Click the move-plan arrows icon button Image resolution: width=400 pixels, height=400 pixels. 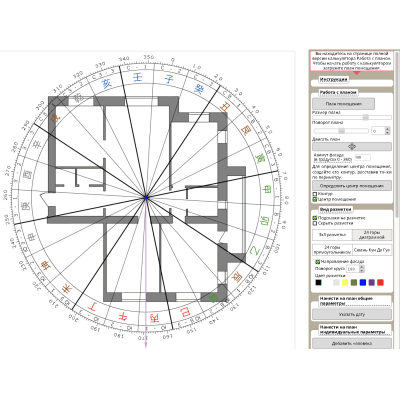tap(352, 146)
